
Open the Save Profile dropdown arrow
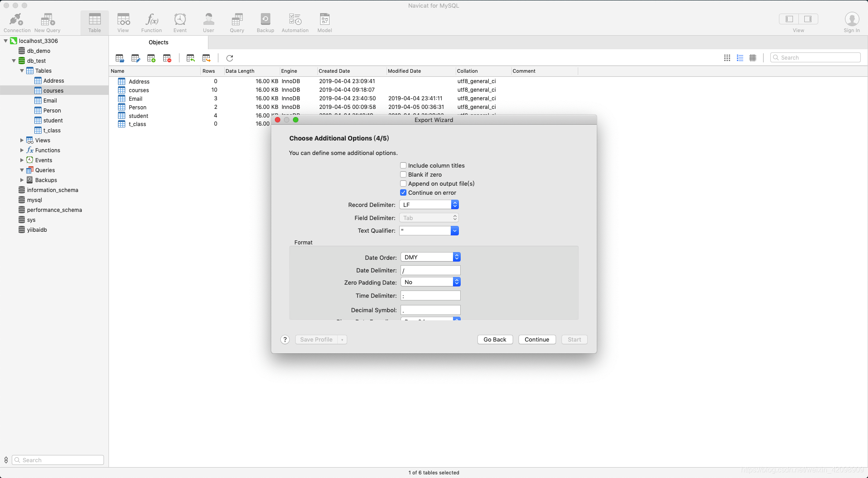point(342,340)
